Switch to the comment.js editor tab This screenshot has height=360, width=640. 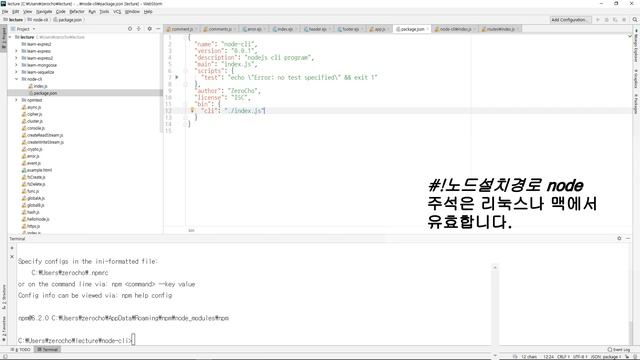[182, 29]
